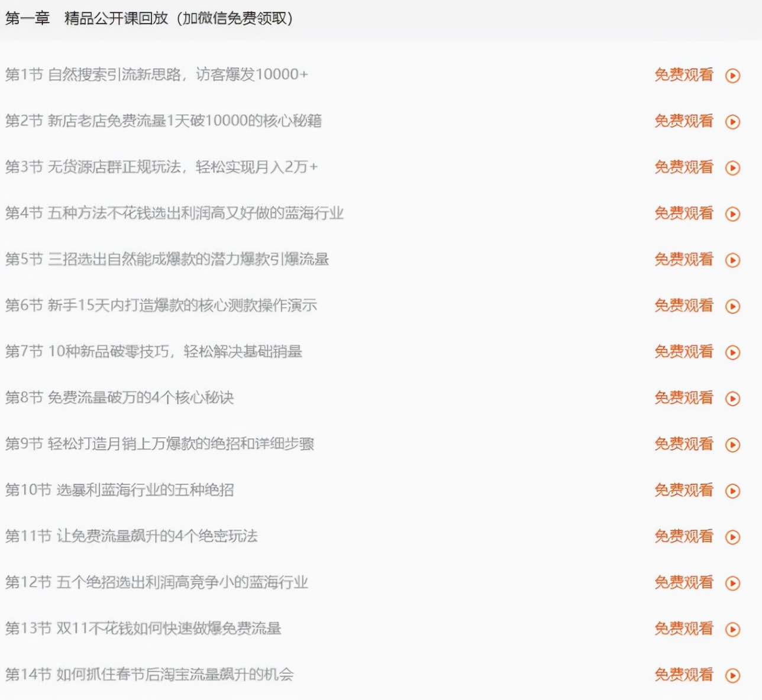Open lesson 第4节 五种方法不花钱选出蓝海行业

click(175, 213)
